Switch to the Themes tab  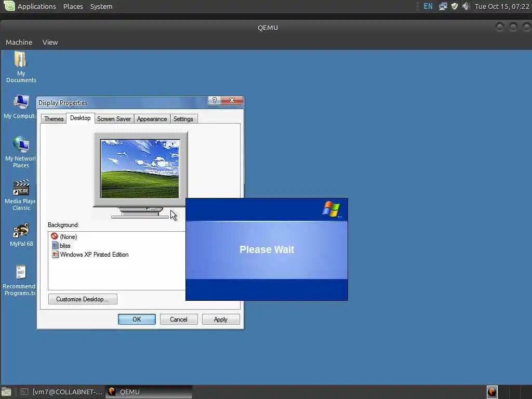(x=54, y=119)
